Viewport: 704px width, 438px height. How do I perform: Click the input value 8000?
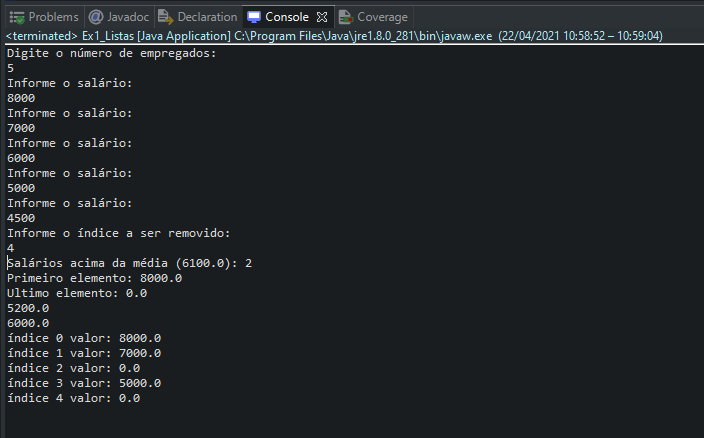click(21, 98)
